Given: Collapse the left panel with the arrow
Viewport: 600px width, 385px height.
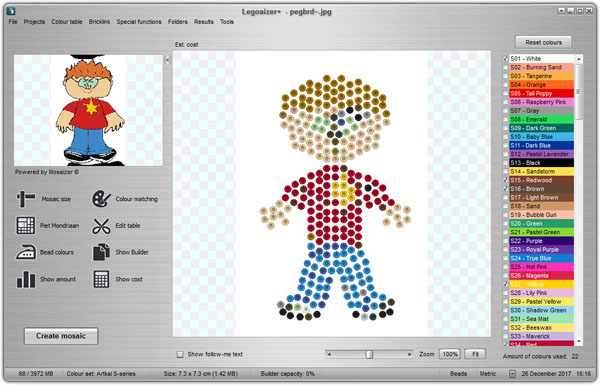Looking at the screenshot, I should (168, 60).
